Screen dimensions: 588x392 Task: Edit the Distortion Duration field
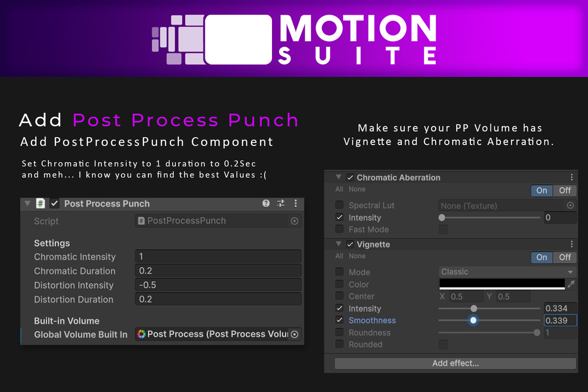pos(218,299)
